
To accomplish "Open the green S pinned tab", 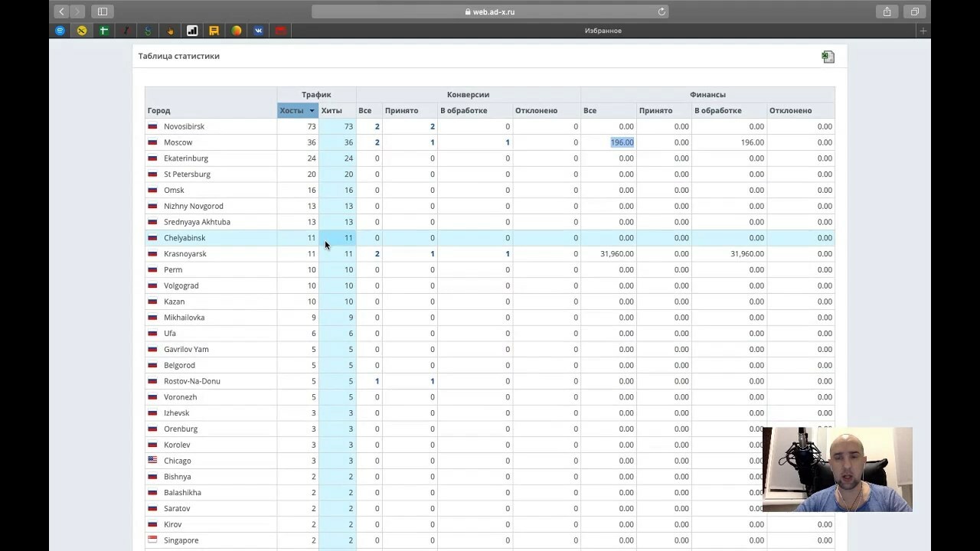I will tap(148, 31).
